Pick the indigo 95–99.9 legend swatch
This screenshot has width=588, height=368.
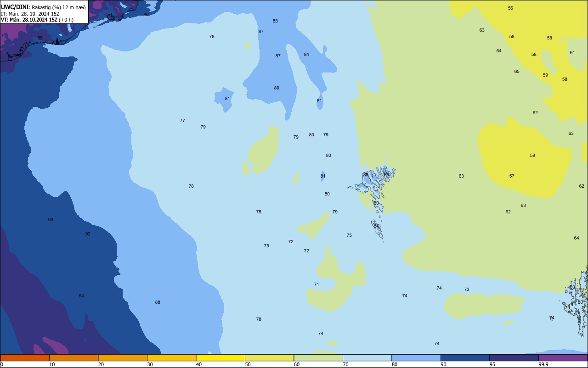514,357
